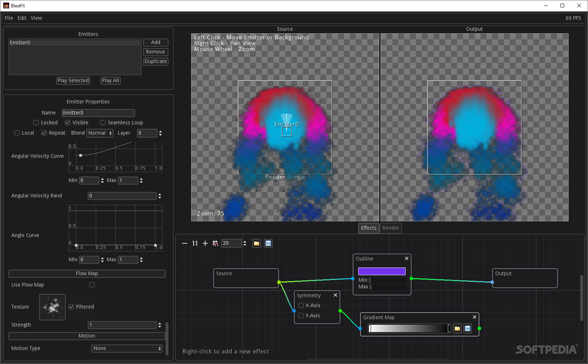Close the Outline effect node
The width and height of the screenshot is (588, 364).
coord(407,258)
